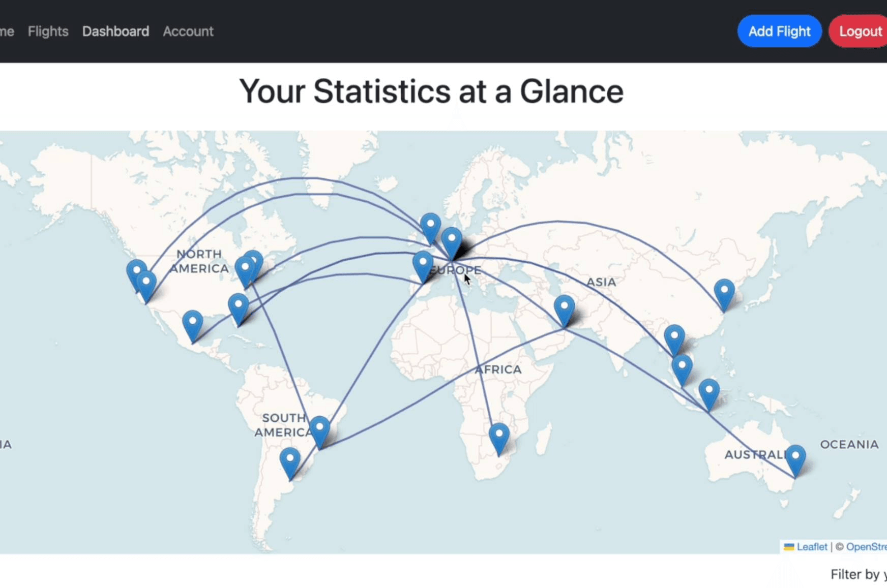Open the Leaflet attribution link
Viewport: 887px width, 588px height.
tap(812, 547)
